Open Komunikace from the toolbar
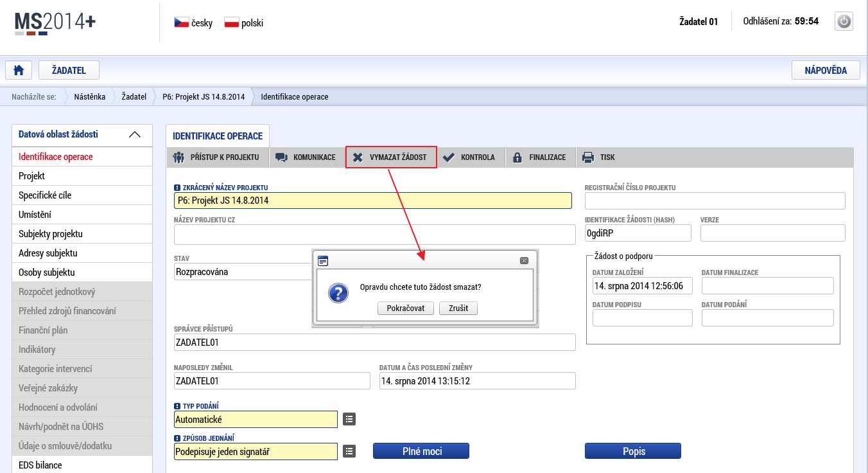 (x=306, y=157)
